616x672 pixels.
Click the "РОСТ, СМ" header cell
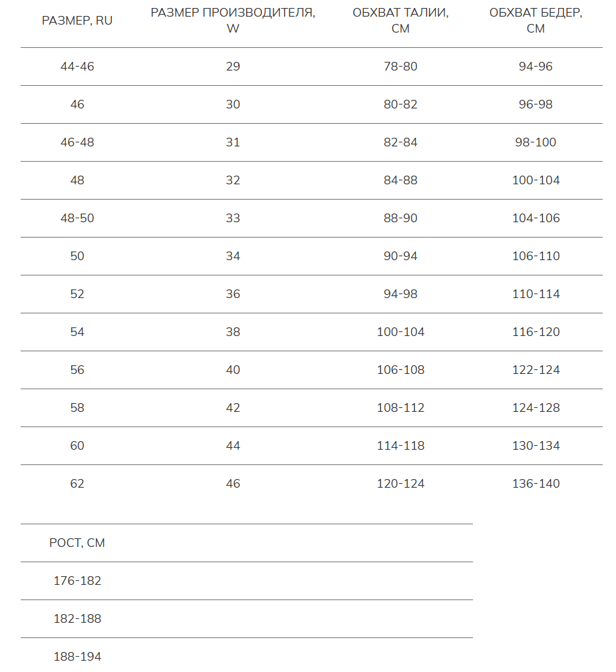77,543
